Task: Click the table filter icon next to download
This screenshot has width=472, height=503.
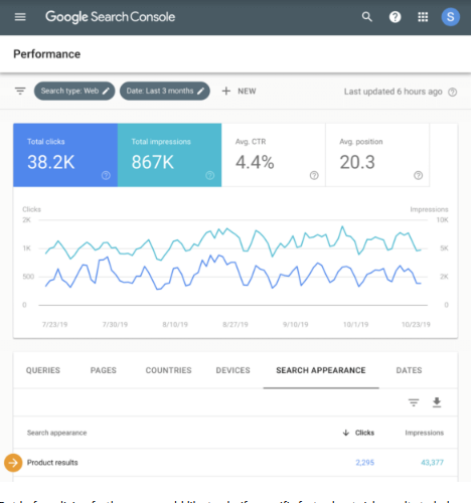Action: [x=413, y=403]
